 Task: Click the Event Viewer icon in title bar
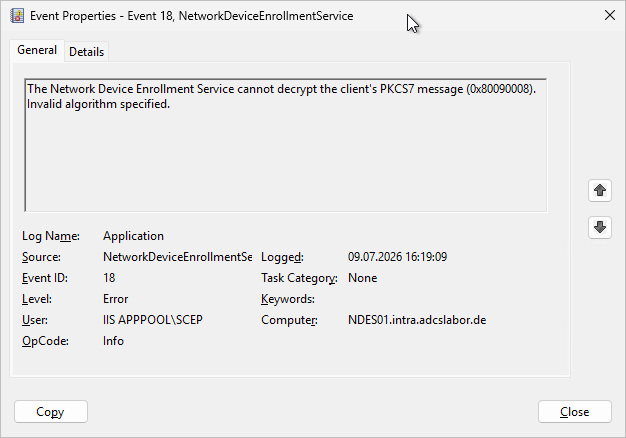tap(17, 16)
